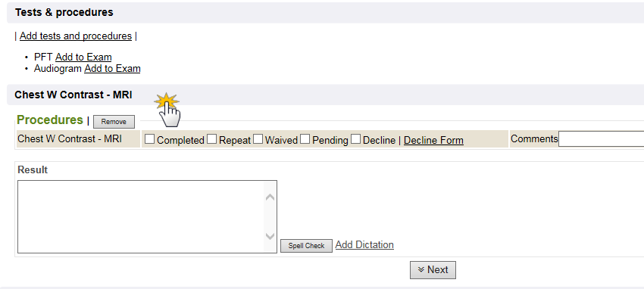This screenshot has height=289, width=644.
Task: Open the Add Dictation link
Action: 364,244
